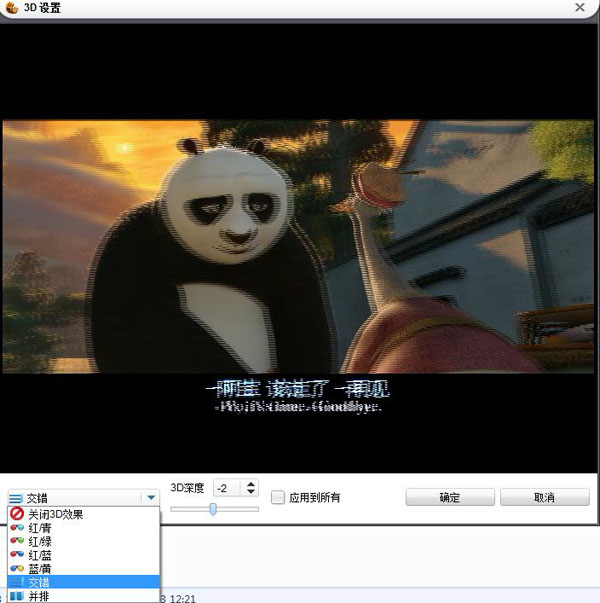Close the 3D 设置 dialog window
This screenshot has width=600, height=603.
tap(580, 7)
